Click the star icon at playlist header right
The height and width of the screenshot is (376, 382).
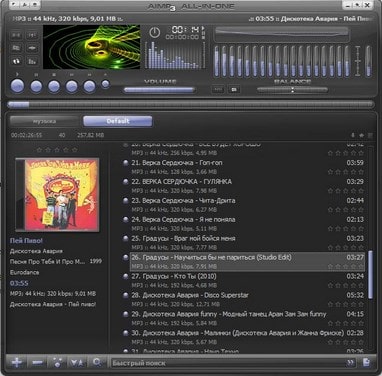[x=361, y=135]
